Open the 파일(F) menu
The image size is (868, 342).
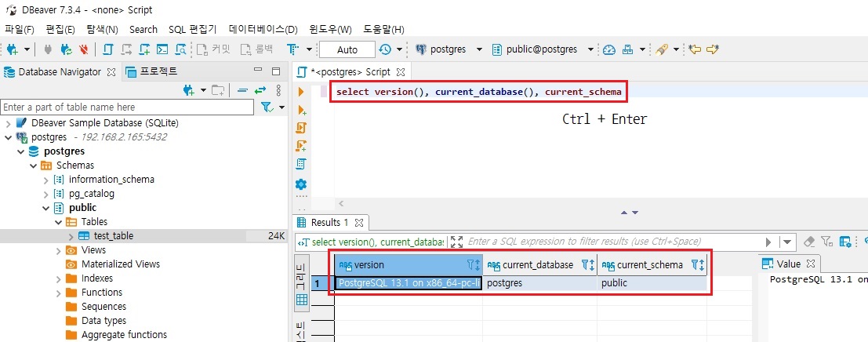(x=20, y=29)
